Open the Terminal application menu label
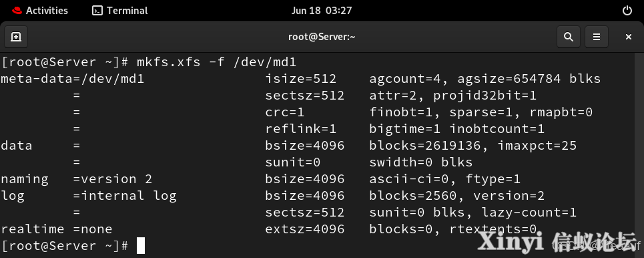Screen dimensions: 644x258 127,11
